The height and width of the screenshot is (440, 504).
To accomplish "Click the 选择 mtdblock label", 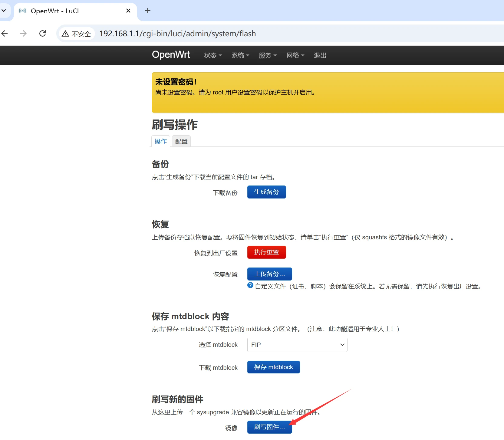I will [218, 345].
